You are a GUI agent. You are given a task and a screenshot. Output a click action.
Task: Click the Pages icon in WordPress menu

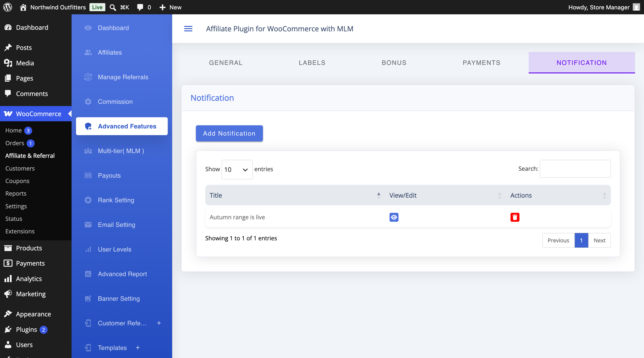click(x=8, y=78)
